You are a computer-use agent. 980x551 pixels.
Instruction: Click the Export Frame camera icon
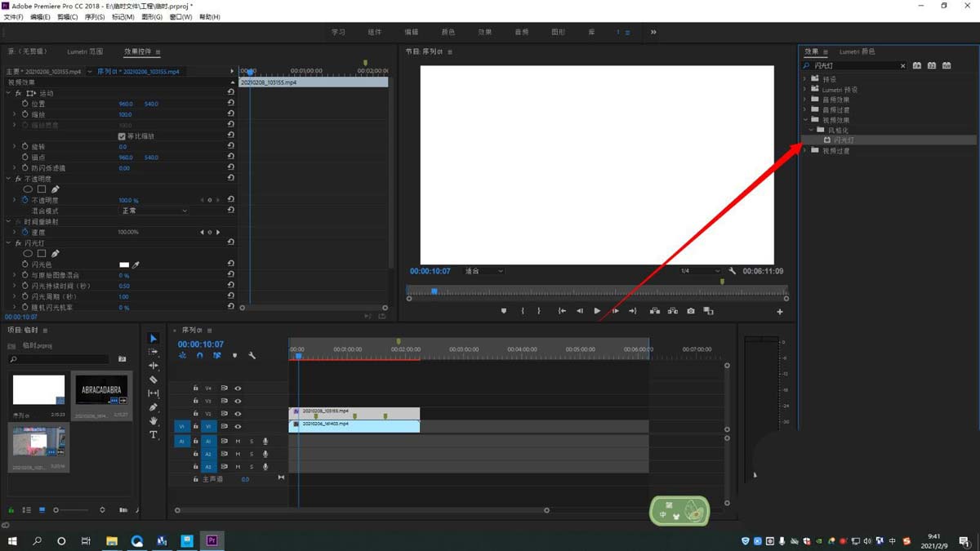point(691,311)
